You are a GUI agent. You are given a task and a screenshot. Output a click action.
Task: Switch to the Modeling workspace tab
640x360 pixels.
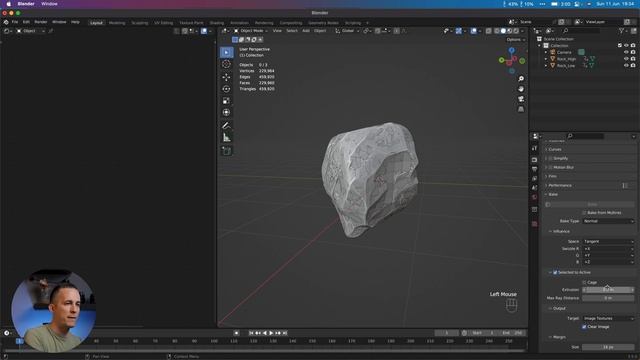[x=117, y=23]
